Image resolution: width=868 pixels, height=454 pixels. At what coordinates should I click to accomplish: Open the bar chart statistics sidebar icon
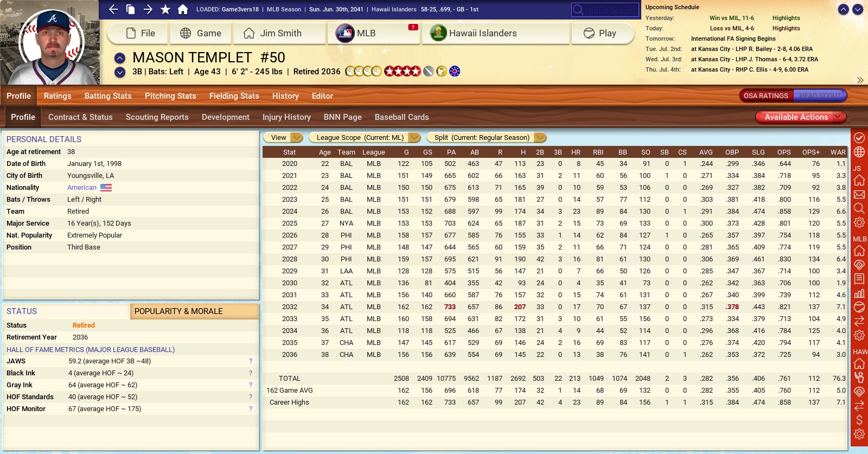tap(859, 293)
